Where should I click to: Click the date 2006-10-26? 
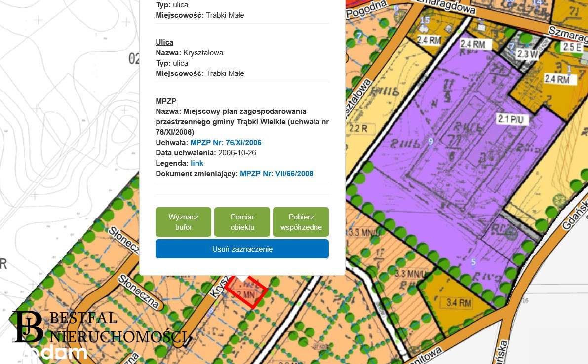237,153
